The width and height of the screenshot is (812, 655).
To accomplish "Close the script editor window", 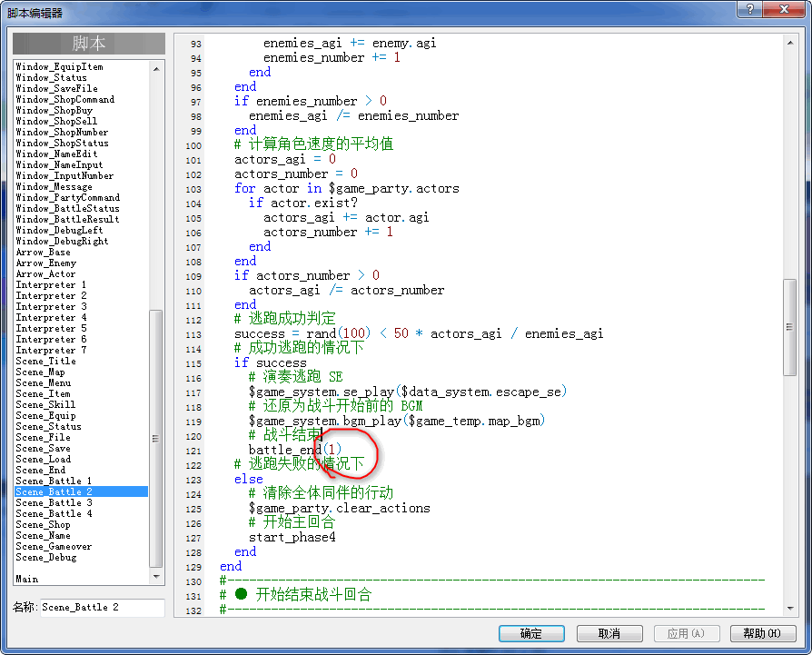I will point(784,9).
